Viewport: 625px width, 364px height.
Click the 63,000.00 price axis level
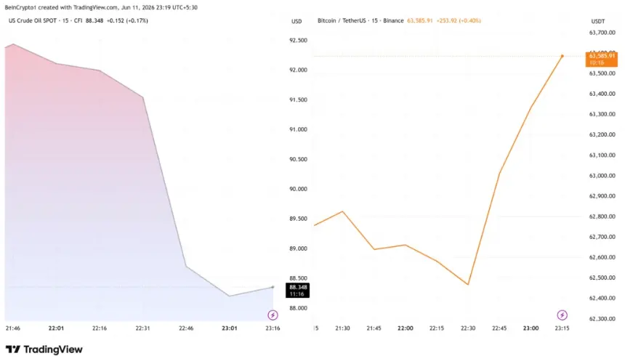[602, 176]
